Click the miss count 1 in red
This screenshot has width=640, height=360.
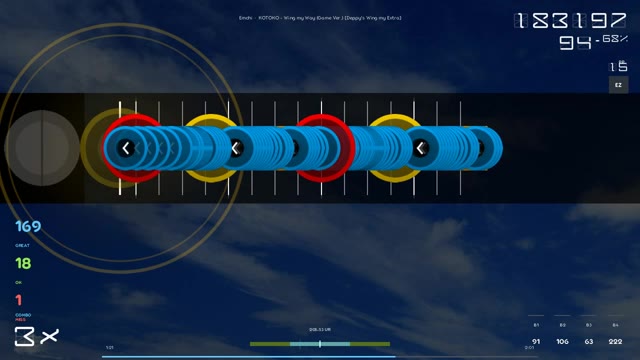tap(18, 300)
